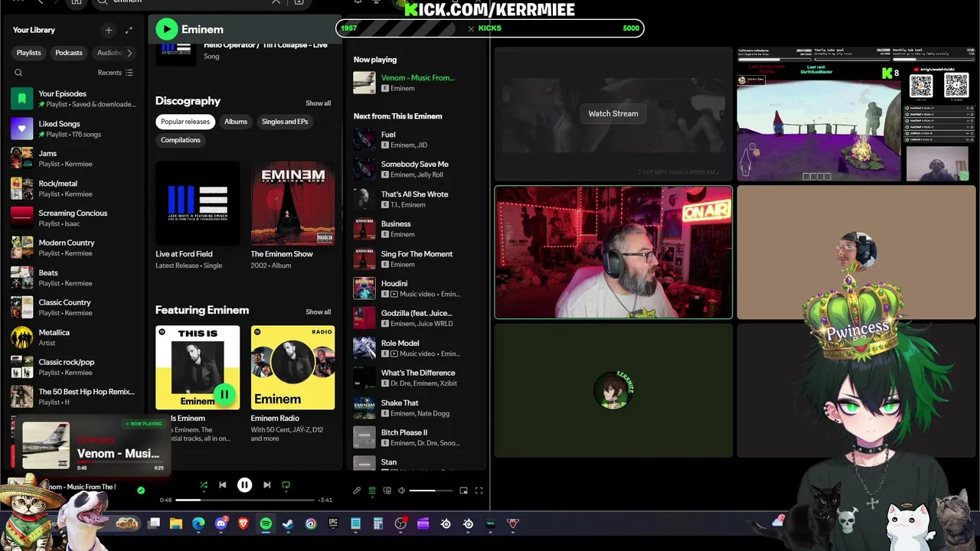Open Your Episodes playlist

click(x=75, y=99)
